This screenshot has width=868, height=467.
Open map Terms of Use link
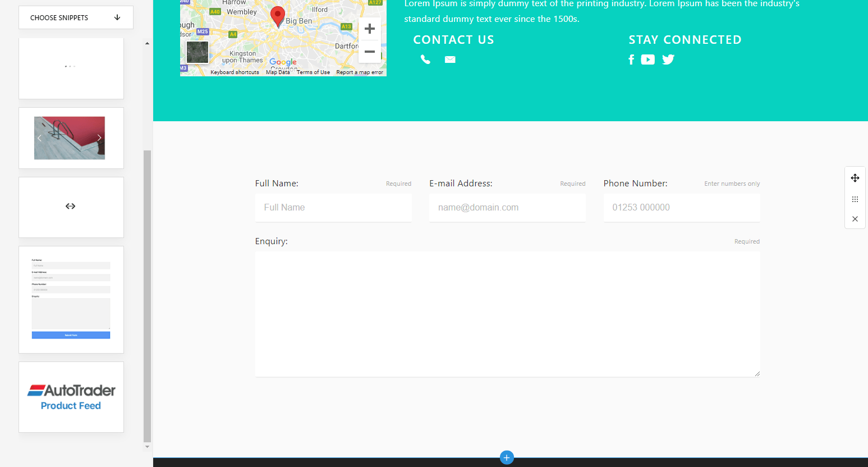pyautogui.click(x=313, y=72)
